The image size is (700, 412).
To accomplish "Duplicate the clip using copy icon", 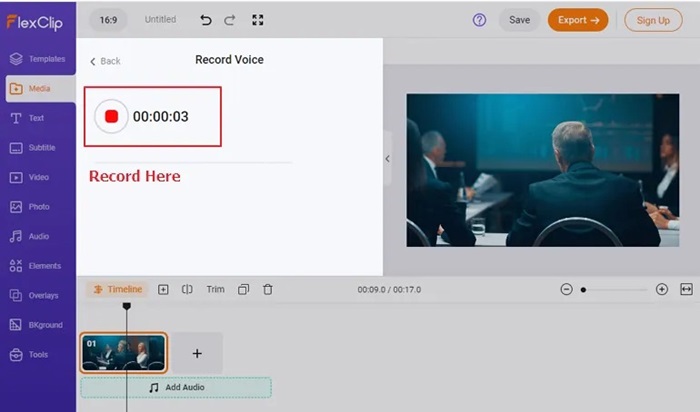I will (243, 289).
